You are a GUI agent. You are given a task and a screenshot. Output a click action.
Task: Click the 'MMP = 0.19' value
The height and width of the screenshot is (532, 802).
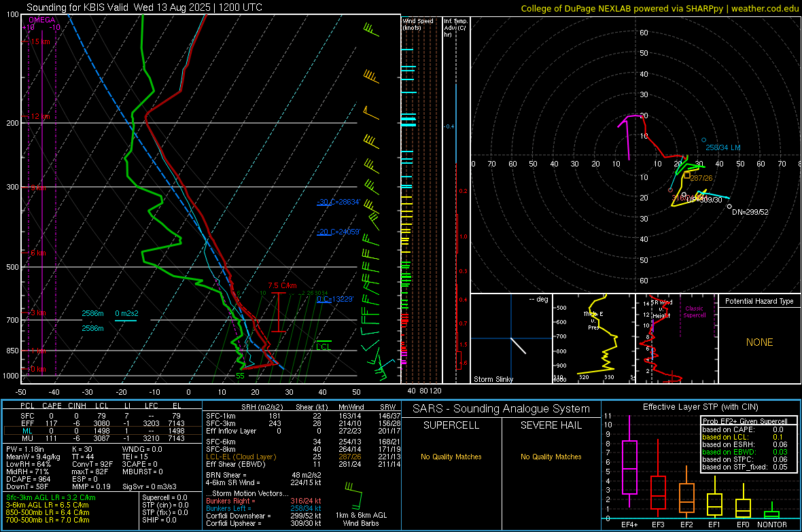91,487
